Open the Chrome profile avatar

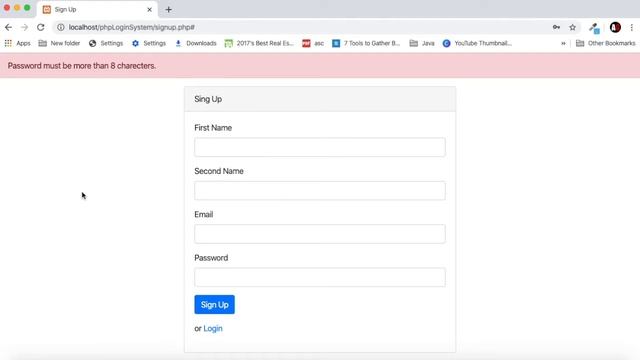pos(615,27)
